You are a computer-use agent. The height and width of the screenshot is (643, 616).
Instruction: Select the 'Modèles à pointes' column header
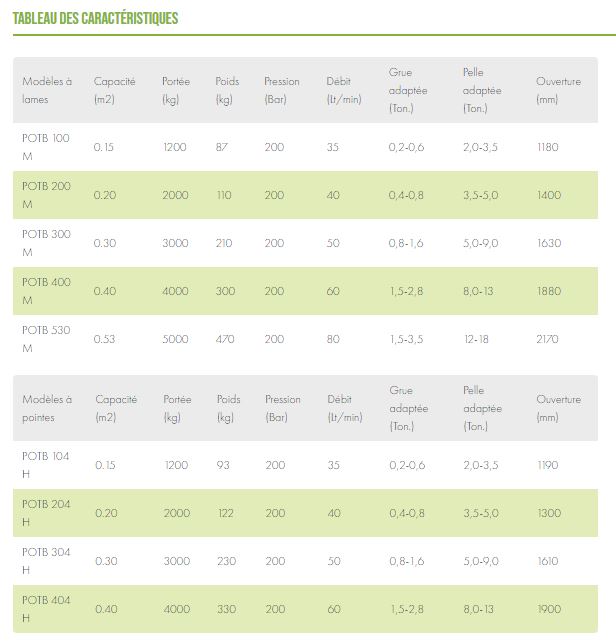(x=47, y=408)
